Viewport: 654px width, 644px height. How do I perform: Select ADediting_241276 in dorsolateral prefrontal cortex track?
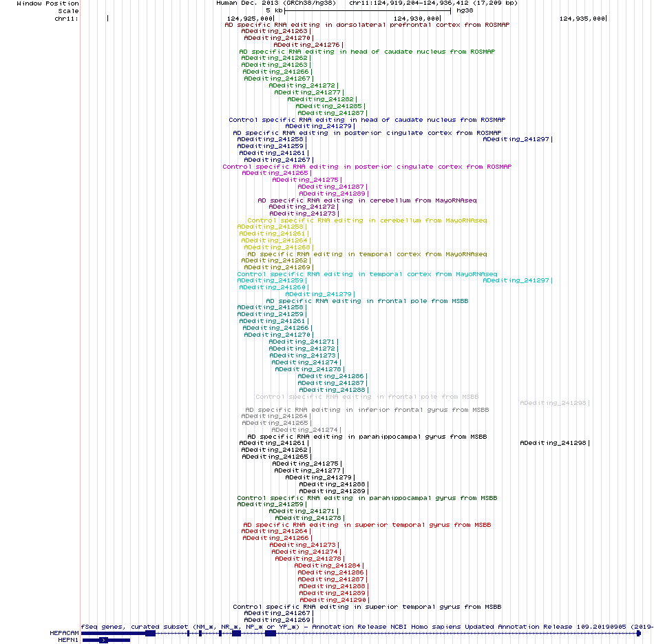(x=308, y=45)
